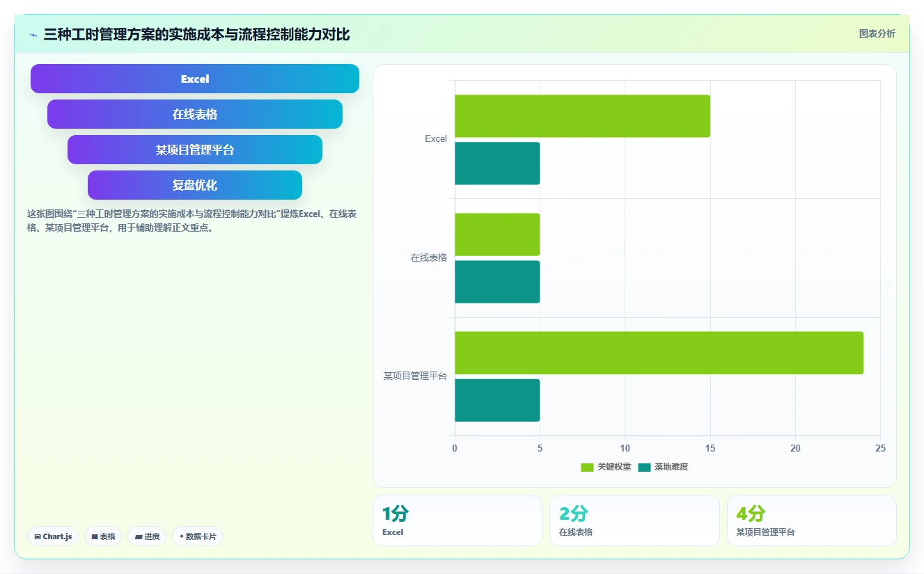Click the green 关键权重 bar for 在线表格

tap(497, 234)
